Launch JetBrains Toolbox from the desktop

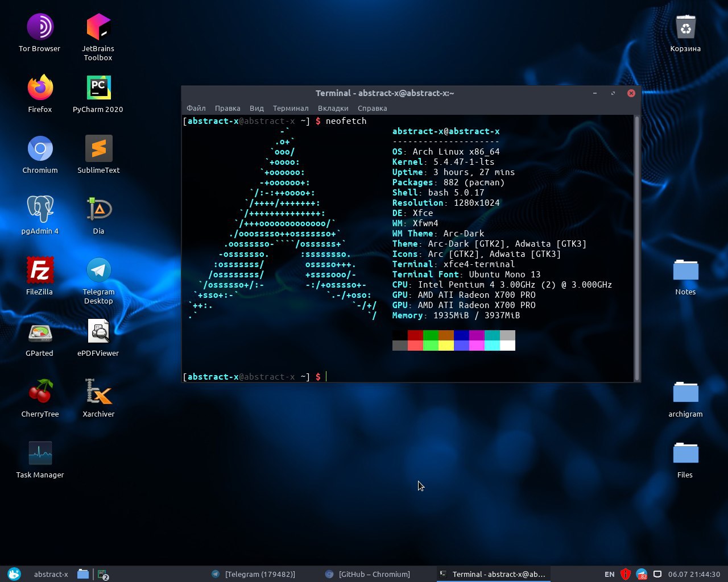click(98, 38)
